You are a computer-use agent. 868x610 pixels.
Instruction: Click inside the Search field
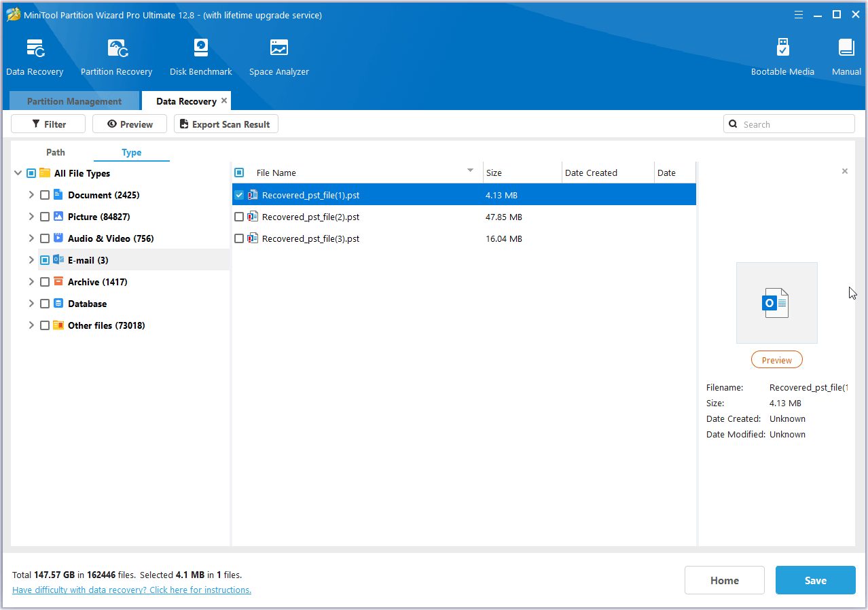point(788,124)
